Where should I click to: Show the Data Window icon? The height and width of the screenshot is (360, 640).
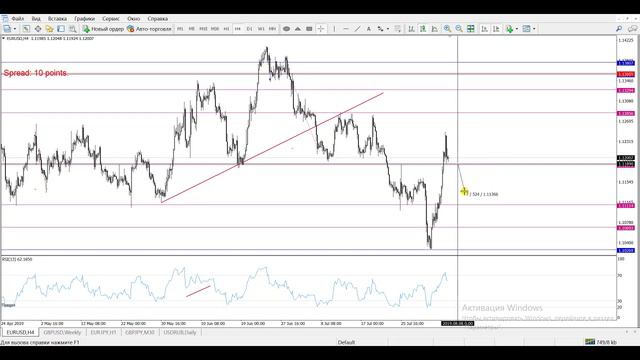(38, 29)
